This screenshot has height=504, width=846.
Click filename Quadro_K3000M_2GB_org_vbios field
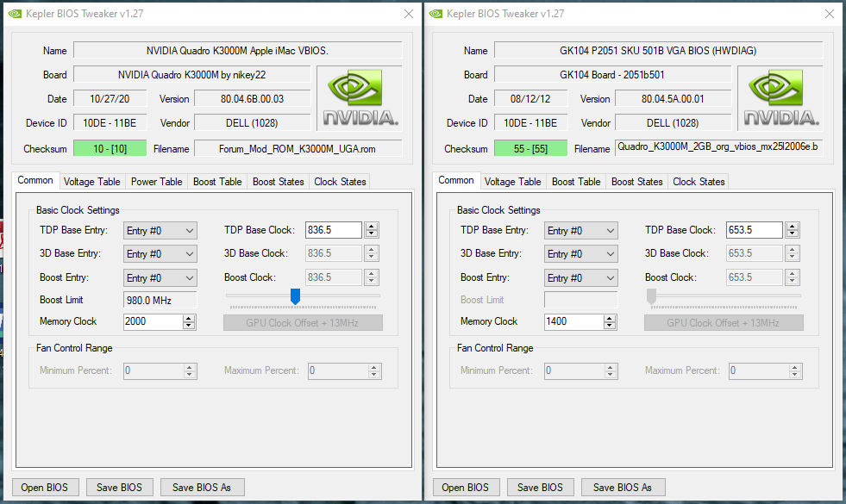(x=718, y=147)
